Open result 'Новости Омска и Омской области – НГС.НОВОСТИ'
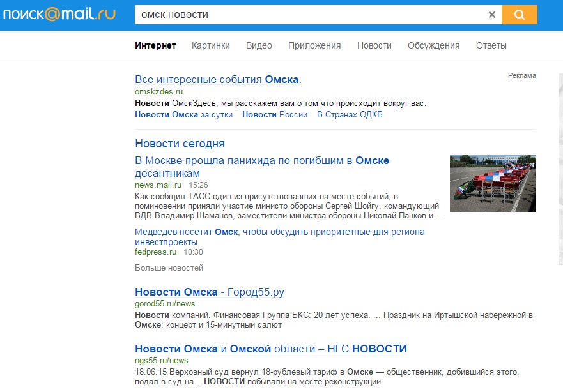Image resolution: width=563 pixels, height=392 pixels. (x=271, y=349)
